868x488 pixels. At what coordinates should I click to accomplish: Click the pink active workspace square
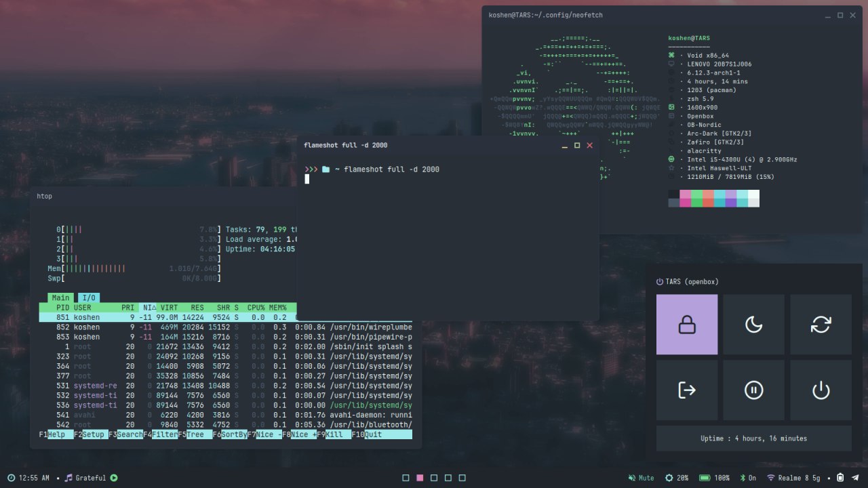point(420,477)
